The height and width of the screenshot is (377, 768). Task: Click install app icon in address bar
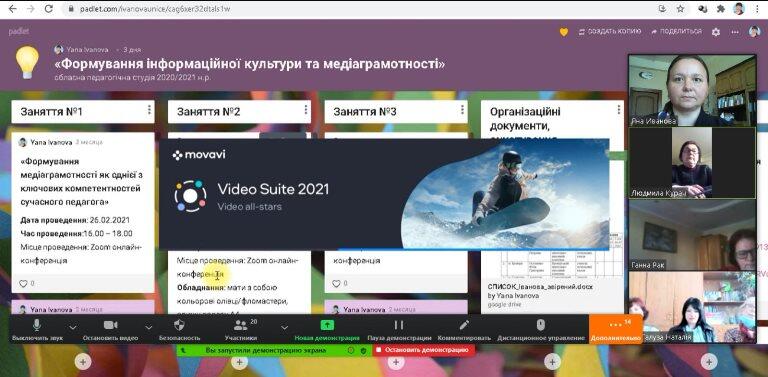coord(663,9)
